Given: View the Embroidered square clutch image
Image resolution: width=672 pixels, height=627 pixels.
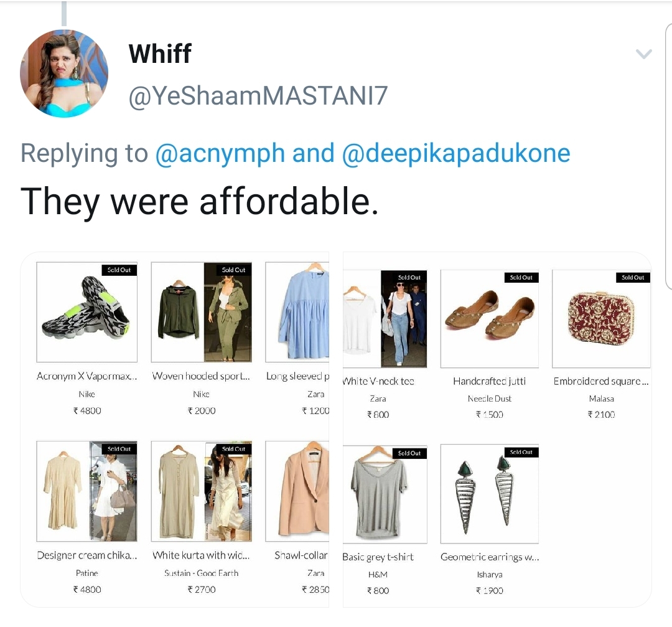Looking at the screenshot, I should pos(601,319).
